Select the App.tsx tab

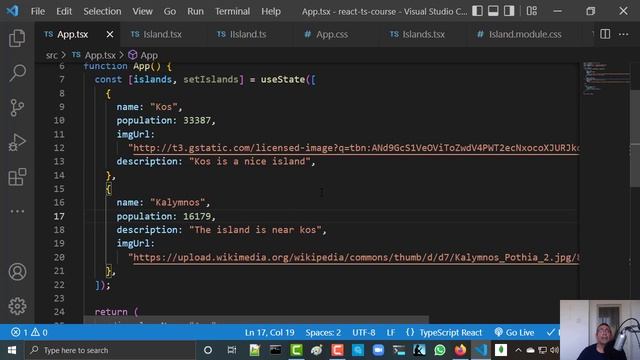[x=72, y=34]
